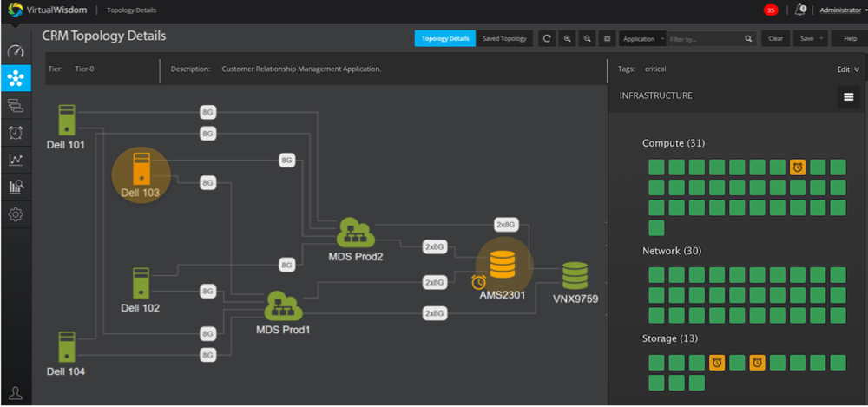Image resolution: width=868 pixels, height=407 pixels.
Task: Fit topology to screen icon
Action: (x=608, y=39)
